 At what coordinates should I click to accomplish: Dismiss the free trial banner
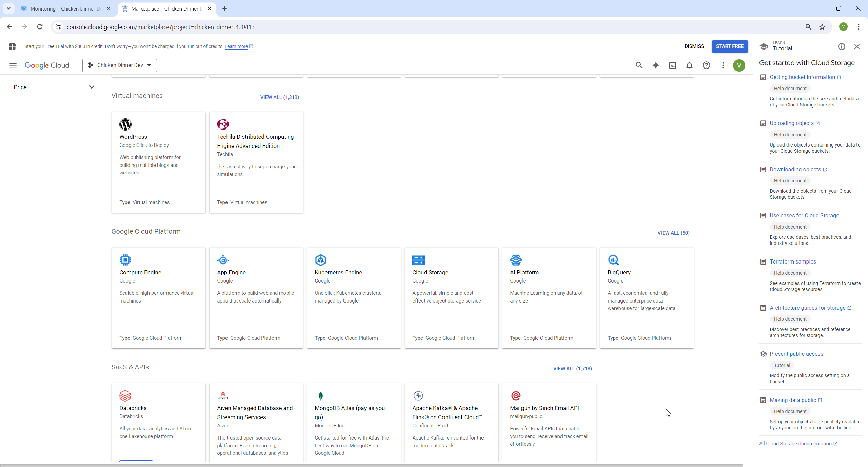coord(694,46)
